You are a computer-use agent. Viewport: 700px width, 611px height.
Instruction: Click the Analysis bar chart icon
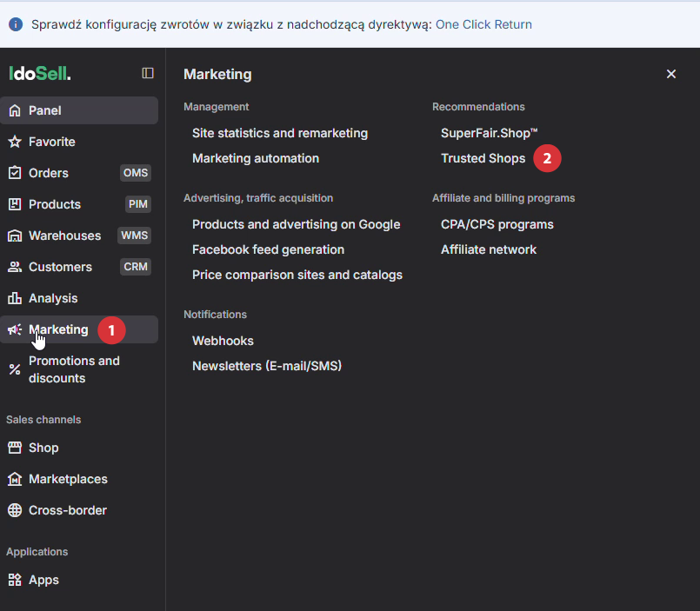coord(15,298)
